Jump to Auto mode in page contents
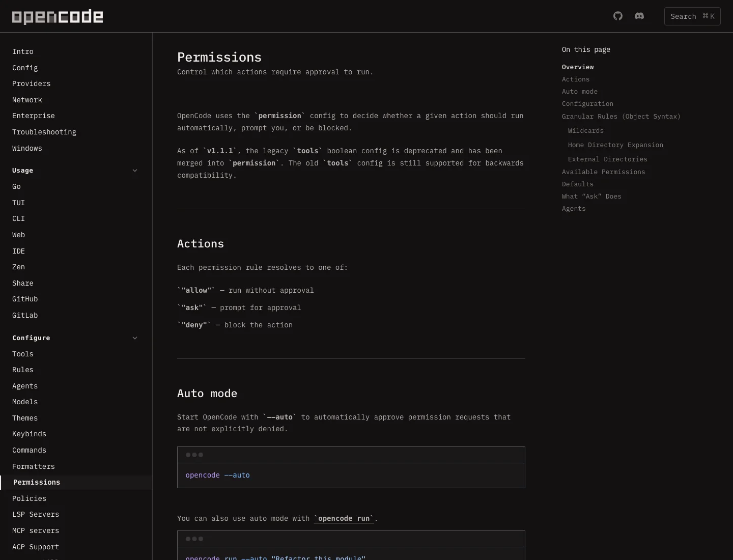The height and width of the screenshot is (560, 733). click(580, 91)
